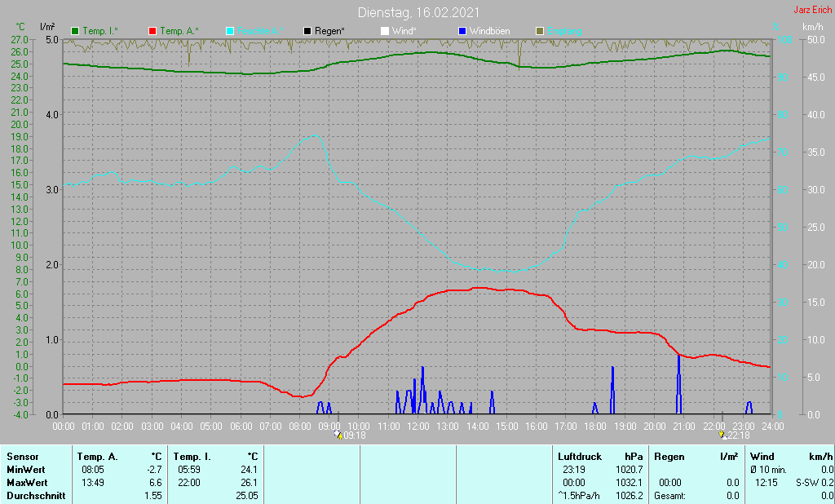This screenshot has width=835, height=504.
Task: Click the minimum time '08:05'
Action: (93, 470)
